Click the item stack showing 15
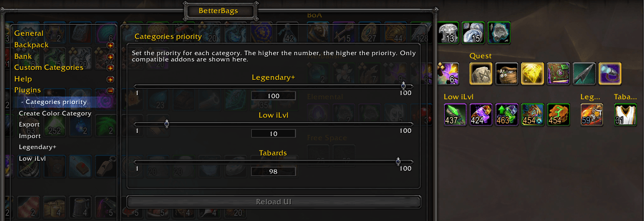This screenshot has height=221, width=644. coord(473,33)
